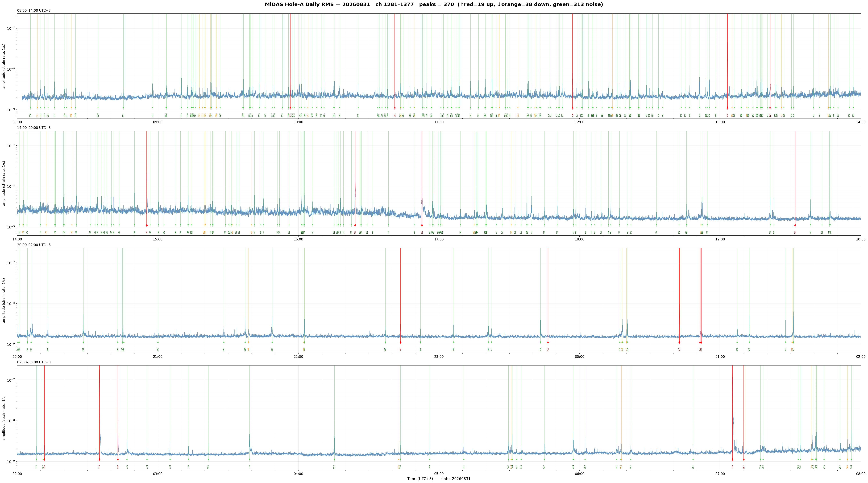The image size is (868, 483).
Task: Click the 00:00 time tick label
Action: point(580,356)
